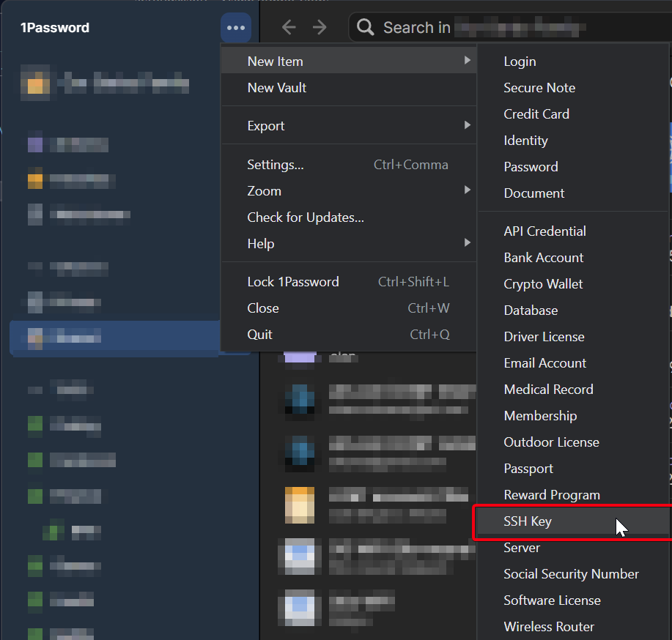Click Quit in the menu
Image resolution: width=672 pixels, height=640 pixels.
coord(260,335)
